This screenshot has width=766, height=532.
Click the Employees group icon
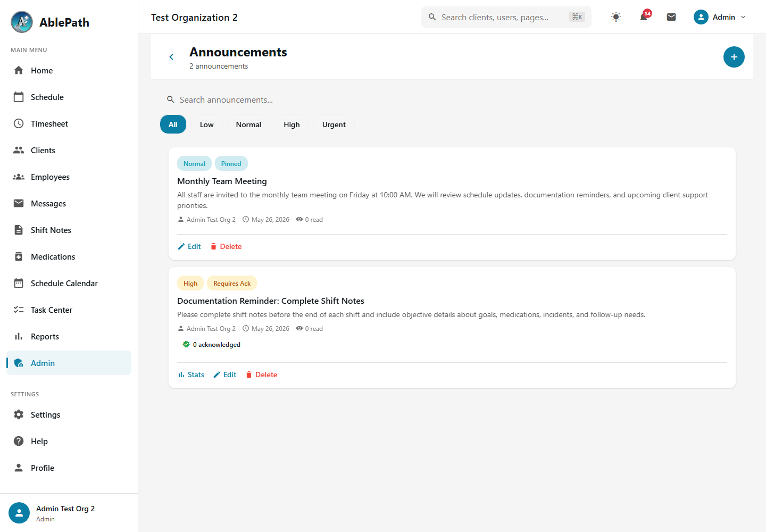19,177
